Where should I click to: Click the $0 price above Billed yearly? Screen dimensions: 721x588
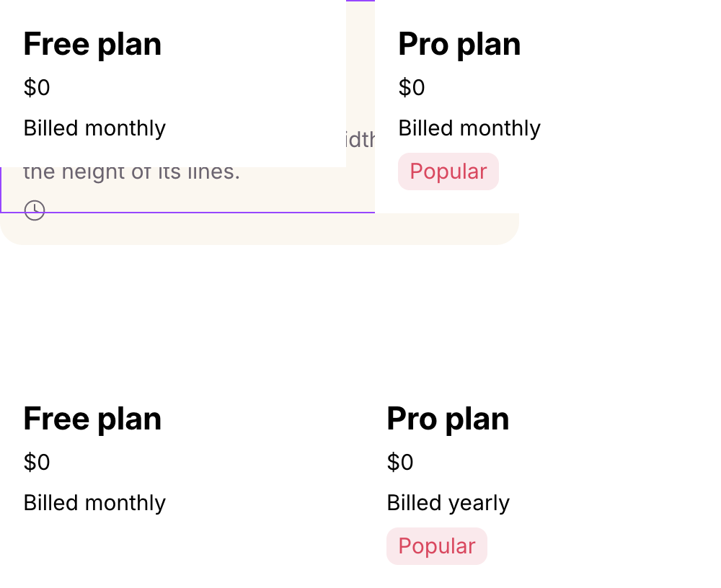(x=400, y=462)
